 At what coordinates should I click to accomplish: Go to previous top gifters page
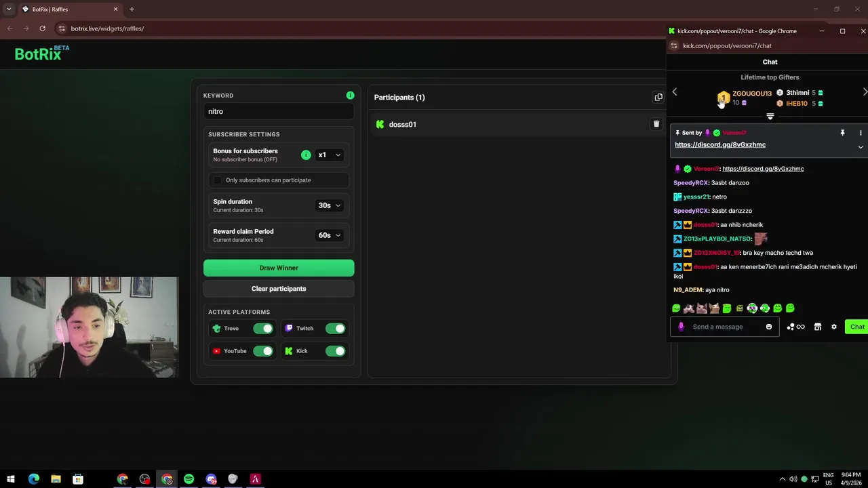674,92
